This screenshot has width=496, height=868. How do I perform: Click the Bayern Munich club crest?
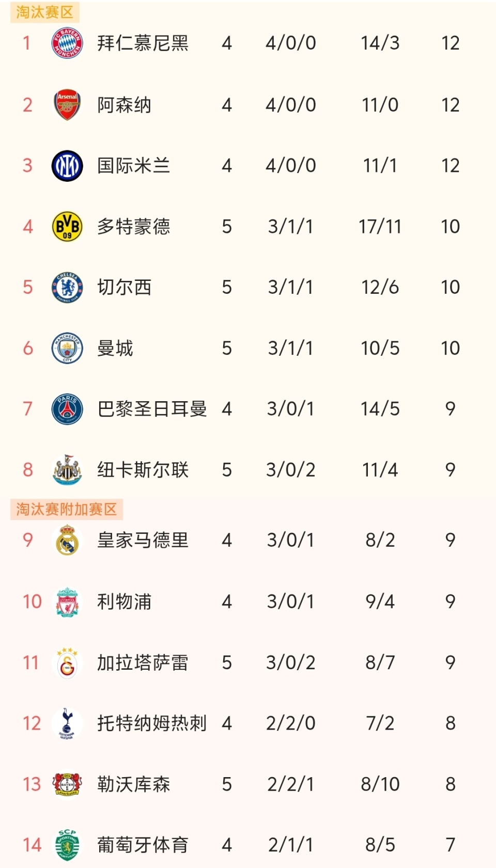67,43
